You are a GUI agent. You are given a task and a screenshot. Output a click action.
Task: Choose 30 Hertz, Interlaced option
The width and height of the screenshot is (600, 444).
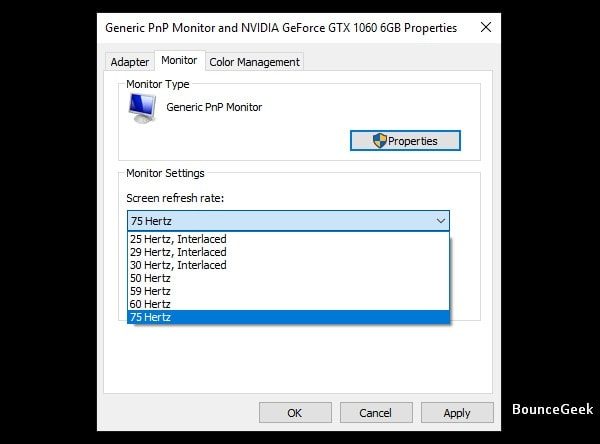pyautogui.click(x=288, y=265)
